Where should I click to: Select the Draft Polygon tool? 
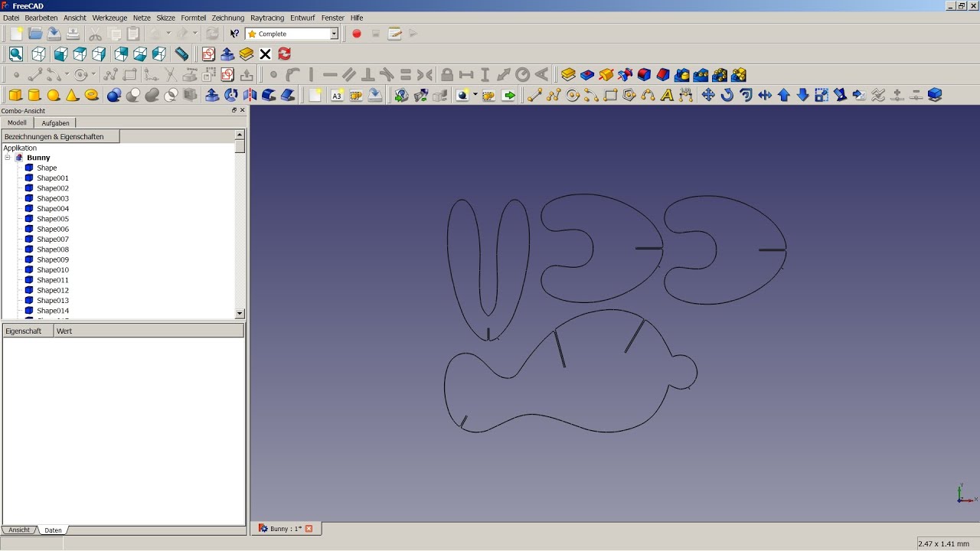pyautogui.click(x=629, y=95)
